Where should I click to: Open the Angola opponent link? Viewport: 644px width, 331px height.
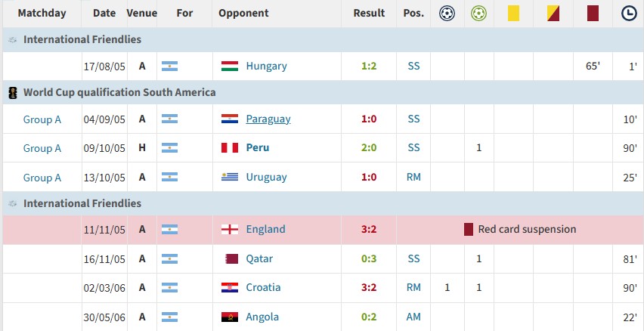262,317
